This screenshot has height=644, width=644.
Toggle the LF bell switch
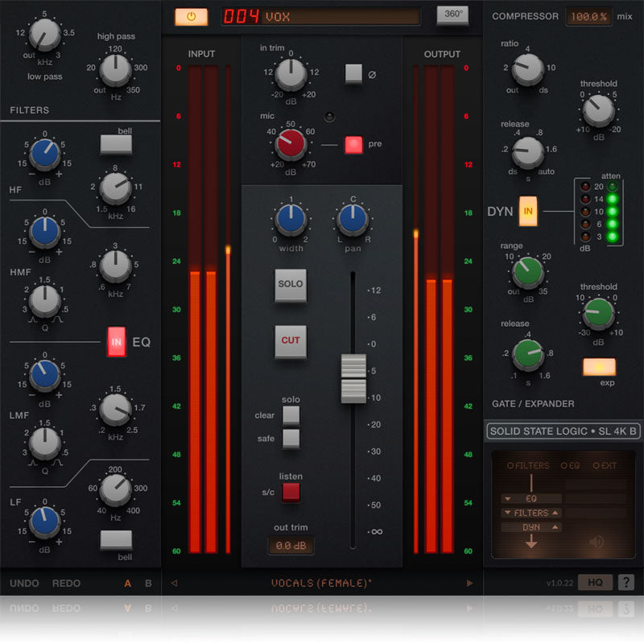pyautogui.click(x=116, y=539)
